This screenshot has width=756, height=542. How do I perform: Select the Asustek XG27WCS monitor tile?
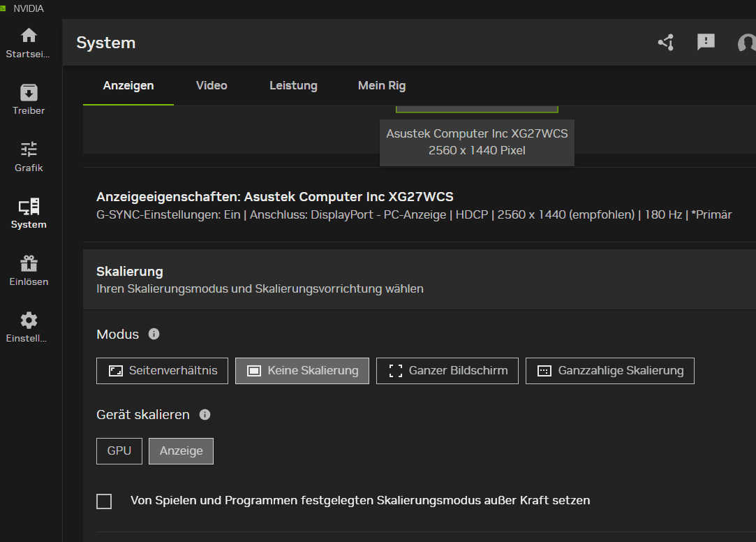coord(477,110)
